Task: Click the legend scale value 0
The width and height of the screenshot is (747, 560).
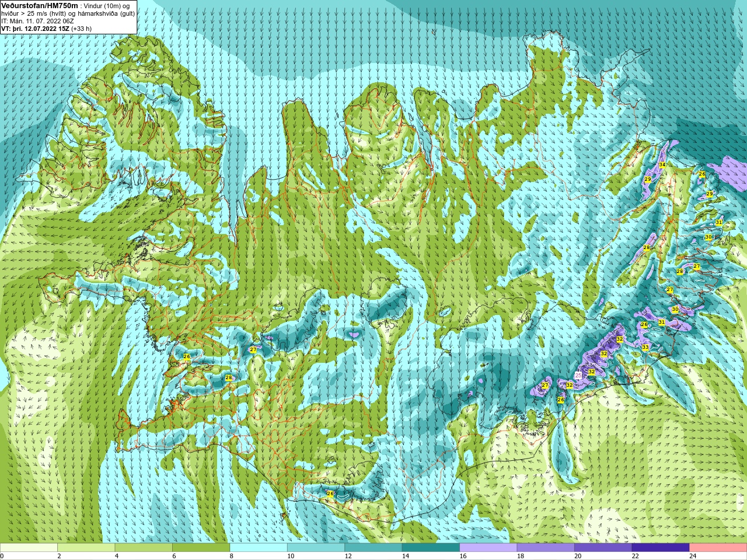Action: tap(2, 556)
